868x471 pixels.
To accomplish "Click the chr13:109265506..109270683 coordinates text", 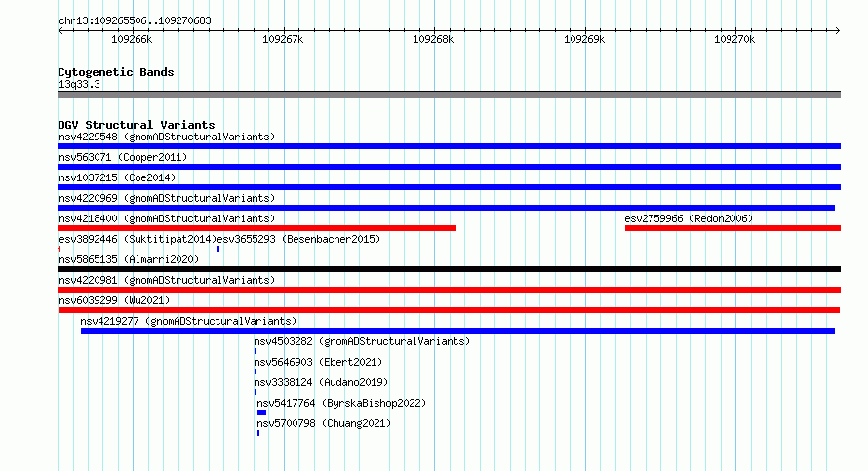I will 135,20.
